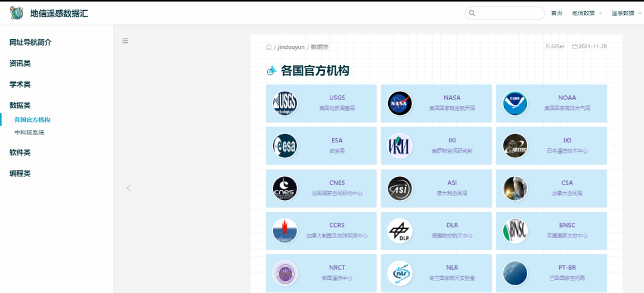644x293 pixels.
Task: Collapse the 数据类 sidebar category
Action: (x=20, y=105)
